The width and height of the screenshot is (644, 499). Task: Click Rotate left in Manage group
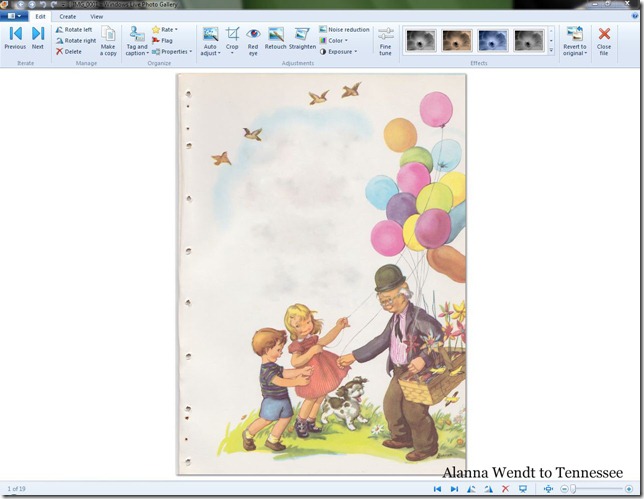pos(74,30)
